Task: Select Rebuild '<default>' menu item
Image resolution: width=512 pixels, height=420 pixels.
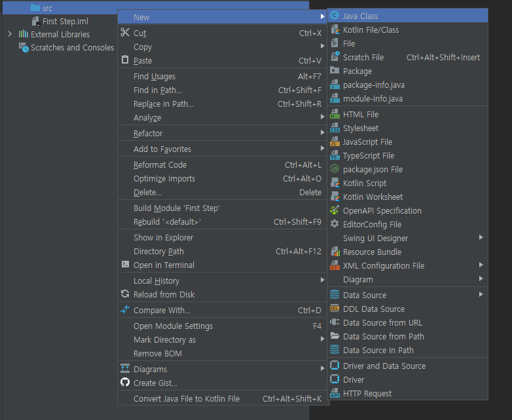Action: pos(222,222)
